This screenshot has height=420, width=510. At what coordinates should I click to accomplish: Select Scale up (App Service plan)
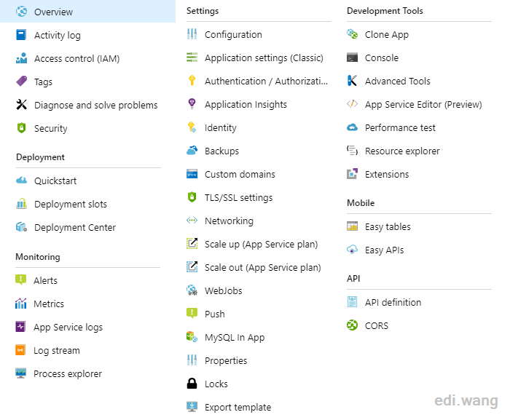pos(261,244)
